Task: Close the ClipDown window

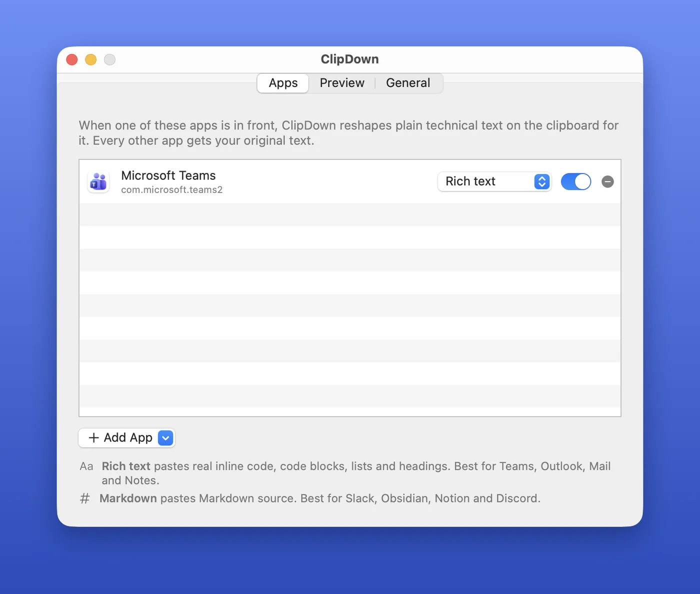Action: point(72,59)
